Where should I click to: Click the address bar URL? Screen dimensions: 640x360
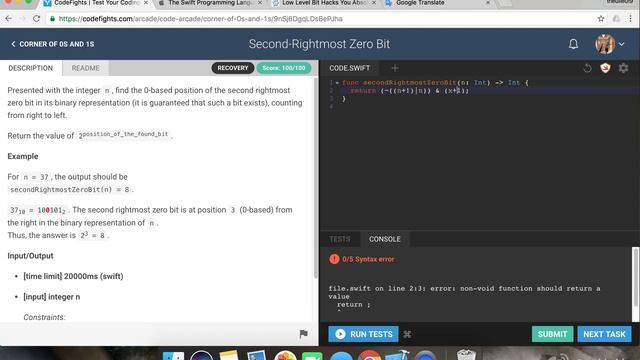point(200,19)
